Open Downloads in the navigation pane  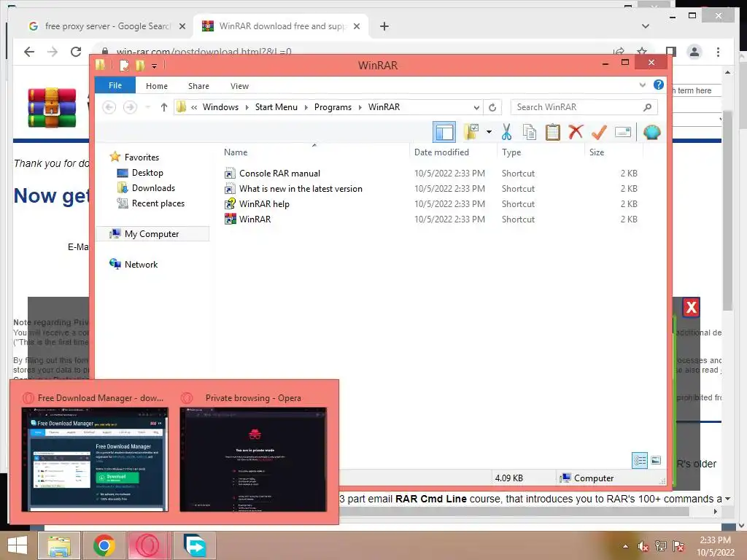coord(153,188)
